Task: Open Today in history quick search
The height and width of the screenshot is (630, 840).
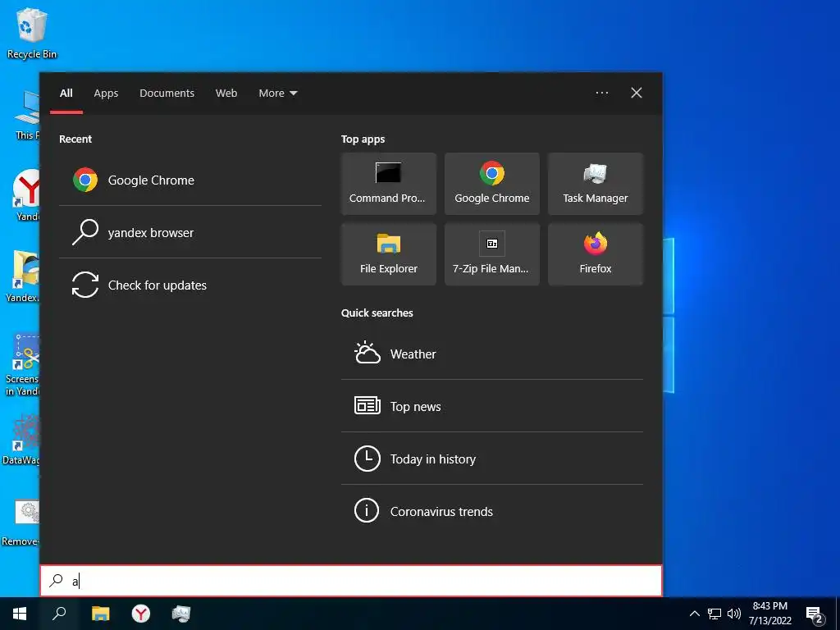Action: 492,459
